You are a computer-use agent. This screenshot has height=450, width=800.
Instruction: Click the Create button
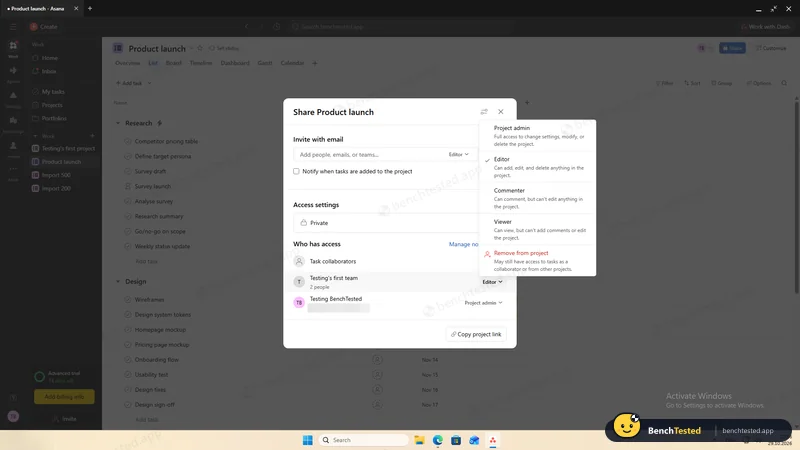point(44,27)
